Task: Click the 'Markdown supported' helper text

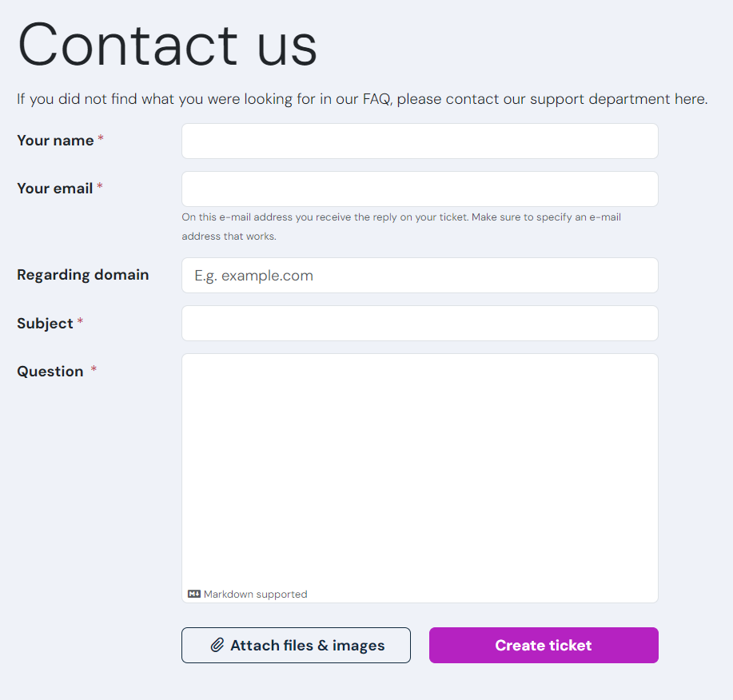Action: click(x=254, y=594)
